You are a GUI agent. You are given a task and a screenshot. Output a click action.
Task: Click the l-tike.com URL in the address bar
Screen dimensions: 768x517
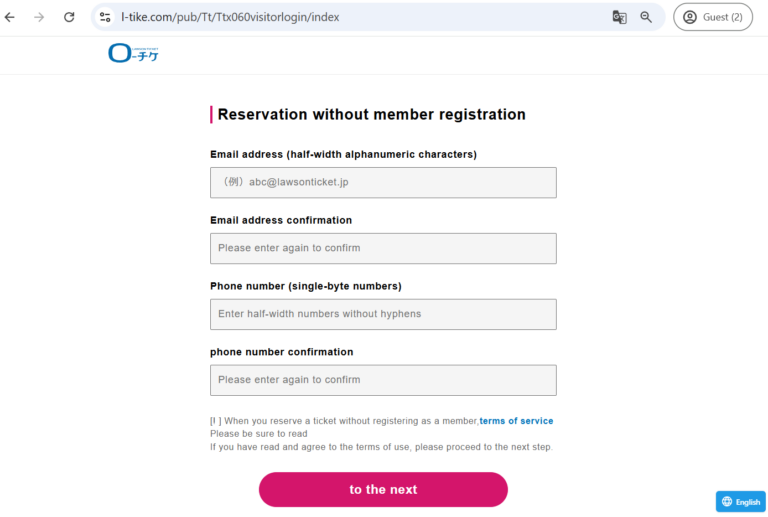(230, 17)
